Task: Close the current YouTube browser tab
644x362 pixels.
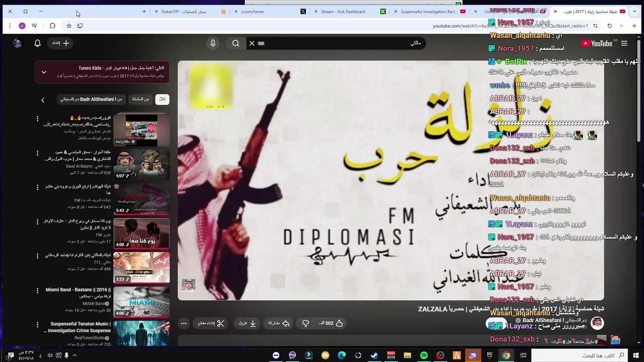Action: (x=555, y=12)
